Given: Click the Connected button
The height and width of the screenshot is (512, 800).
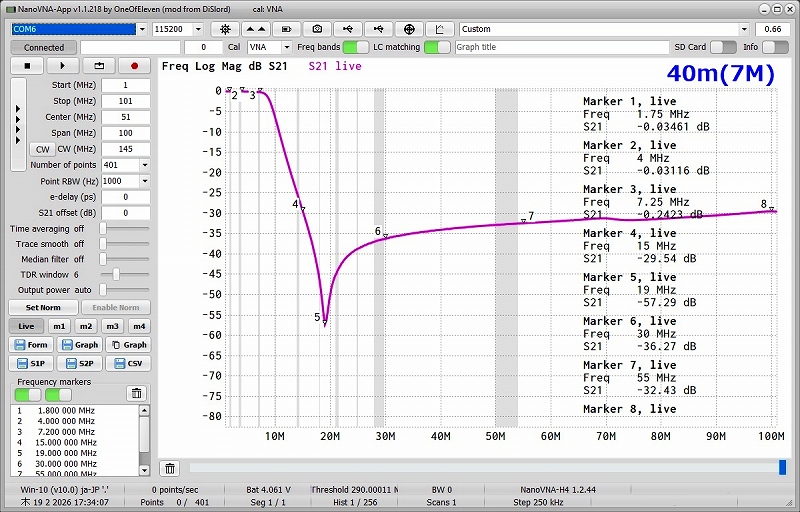Looking at the screenshot, I should (x=44, y=47).
